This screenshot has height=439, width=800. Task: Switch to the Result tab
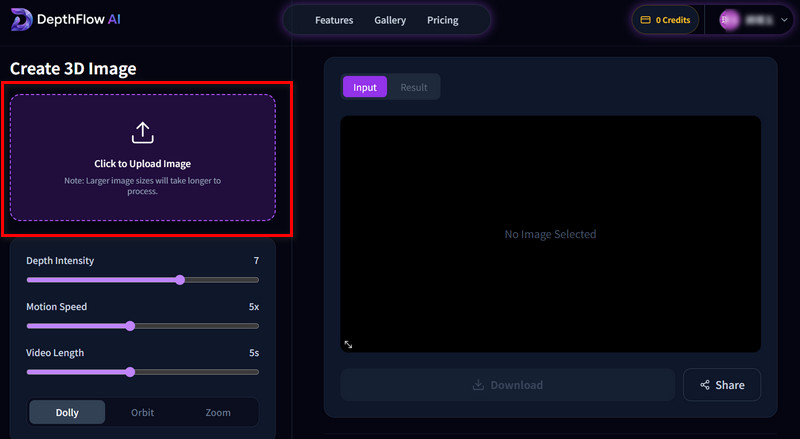(x=414, y=87)
